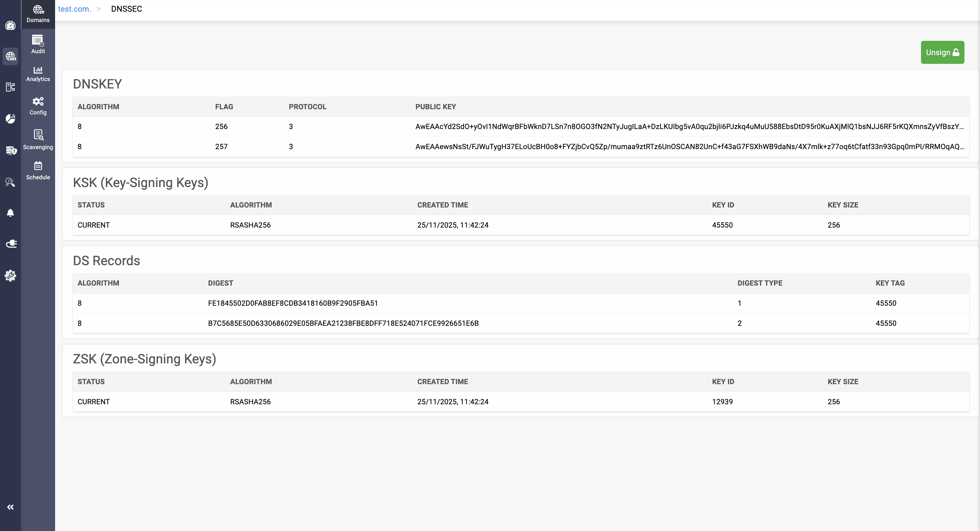Screen dimensions: 980x531
Task: Click the truncated public key for flag 257
Action: point(689,147)
